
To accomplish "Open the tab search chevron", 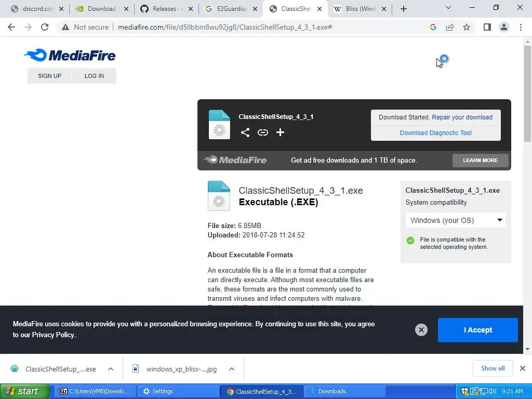I will (448, 7).
